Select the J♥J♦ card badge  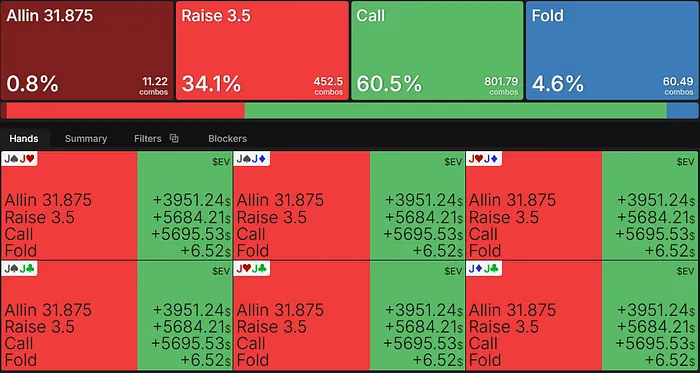pos(484,158)
